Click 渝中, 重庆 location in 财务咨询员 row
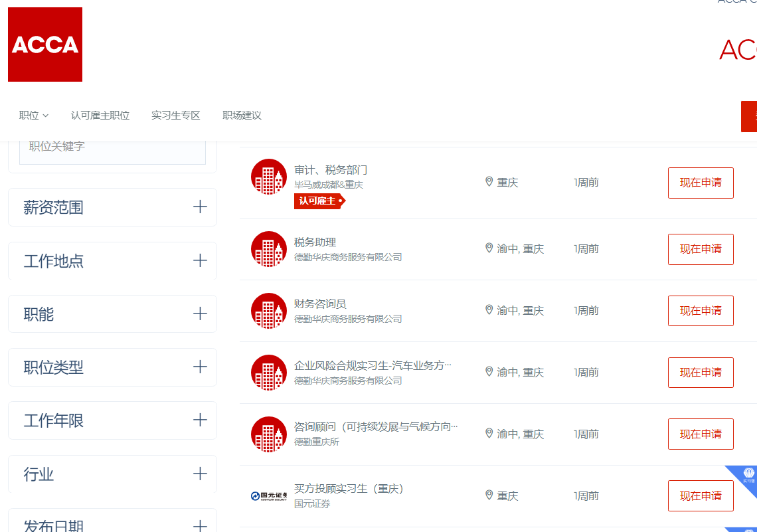 point(521,311)
